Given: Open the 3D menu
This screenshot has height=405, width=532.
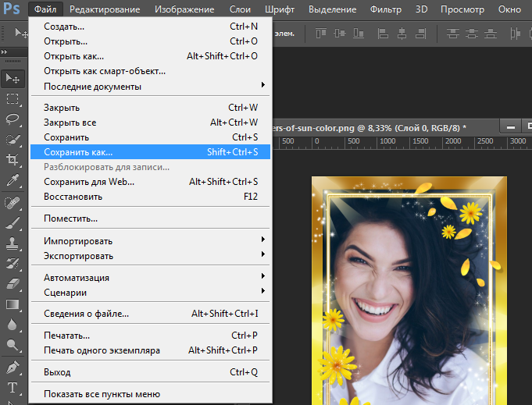Looking at the screenshot, I should tap(421, 9).
